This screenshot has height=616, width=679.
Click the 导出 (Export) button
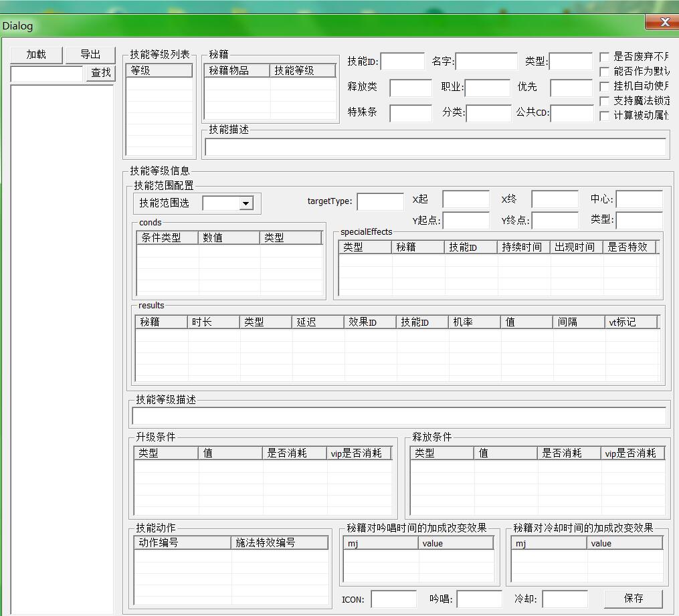click(90, 55)
